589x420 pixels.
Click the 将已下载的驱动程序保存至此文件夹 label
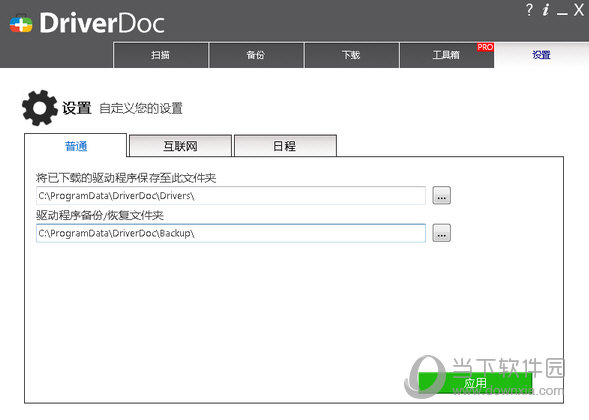coord(126,178)
